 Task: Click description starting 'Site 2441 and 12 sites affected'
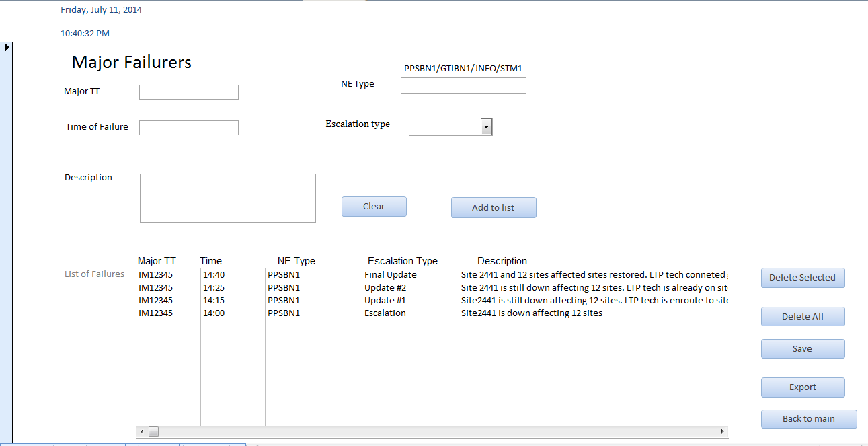click(594, 275)
